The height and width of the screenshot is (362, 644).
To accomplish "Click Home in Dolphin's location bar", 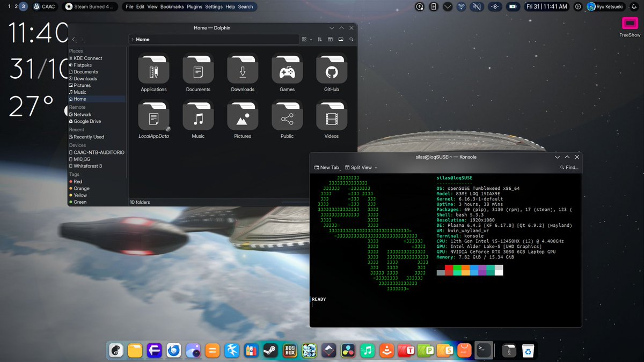I will point(143,39).
